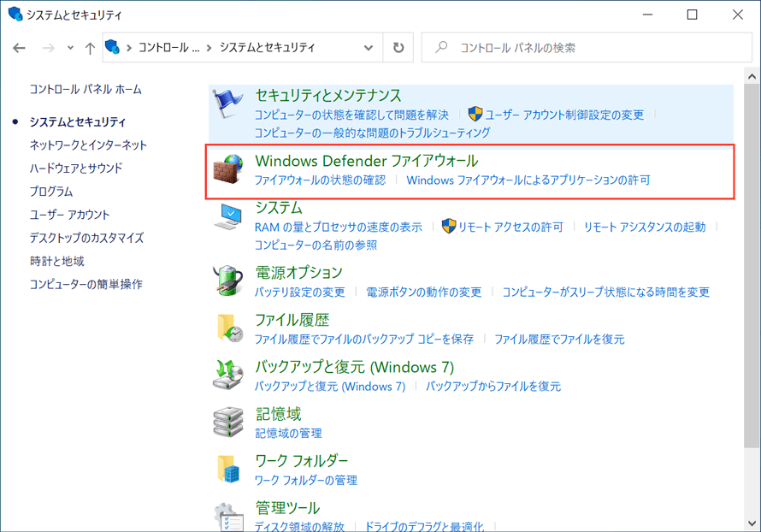
Task: Click the back arrow navigation button
Action: (19, 48)
